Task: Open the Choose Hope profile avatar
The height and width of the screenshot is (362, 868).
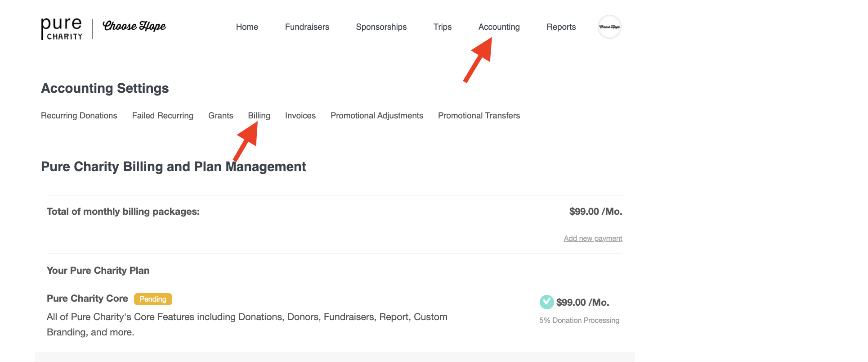Action: point(609,27)
